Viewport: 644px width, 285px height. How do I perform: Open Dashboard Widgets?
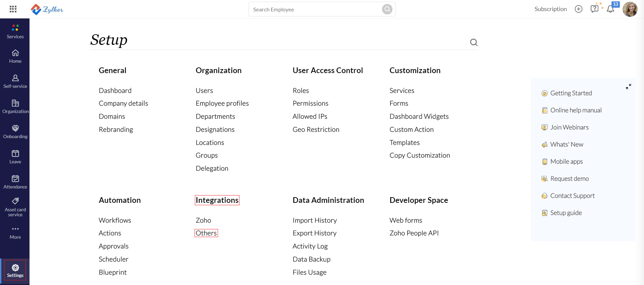click(419, 116)
